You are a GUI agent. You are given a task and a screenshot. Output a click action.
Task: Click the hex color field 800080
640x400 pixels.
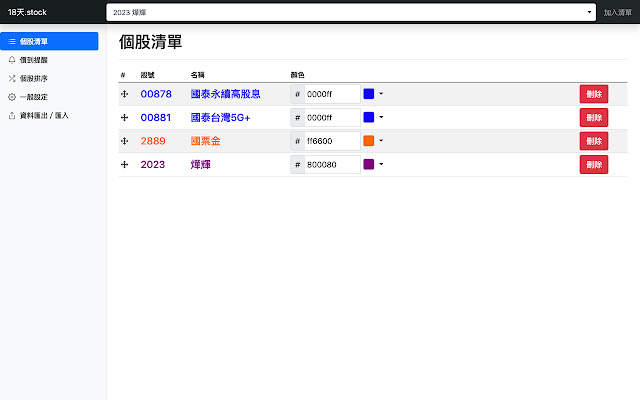332,164
